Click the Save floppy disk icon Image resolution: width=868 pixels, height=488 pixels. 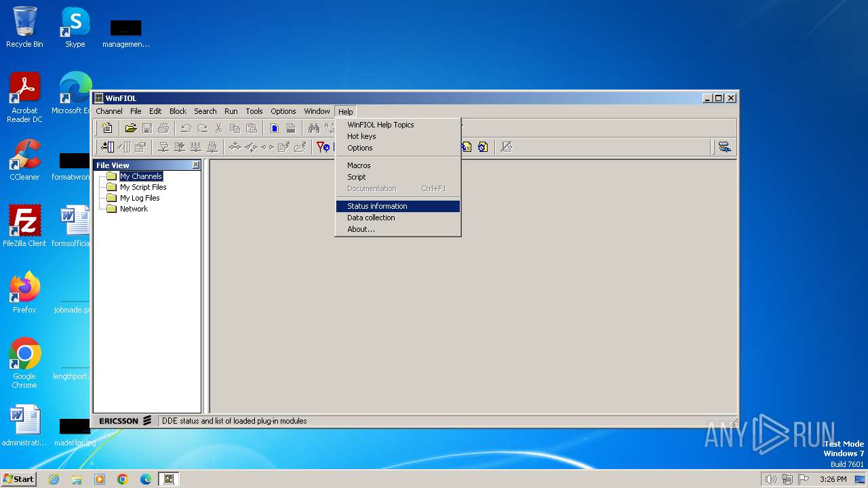point(147,127)
